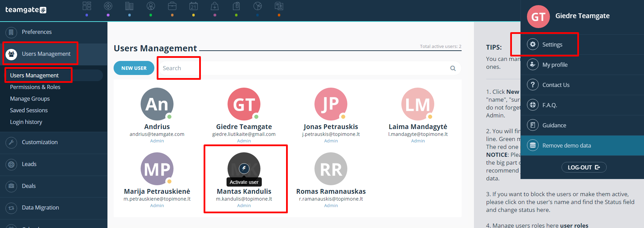
Task: Open Marija Petrauskienė user name link
Action: click(x=157, y=191)
